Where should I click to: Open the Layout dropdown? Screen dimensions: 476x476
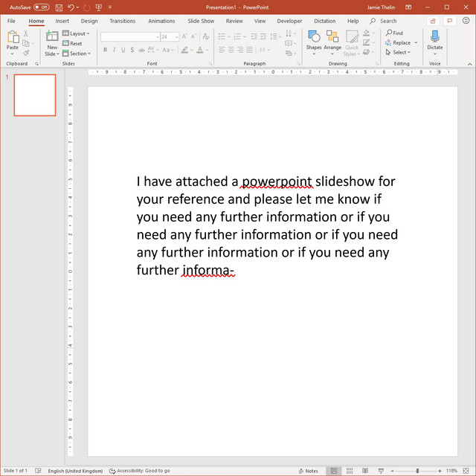pyautogui.click(x=76, y=33)
